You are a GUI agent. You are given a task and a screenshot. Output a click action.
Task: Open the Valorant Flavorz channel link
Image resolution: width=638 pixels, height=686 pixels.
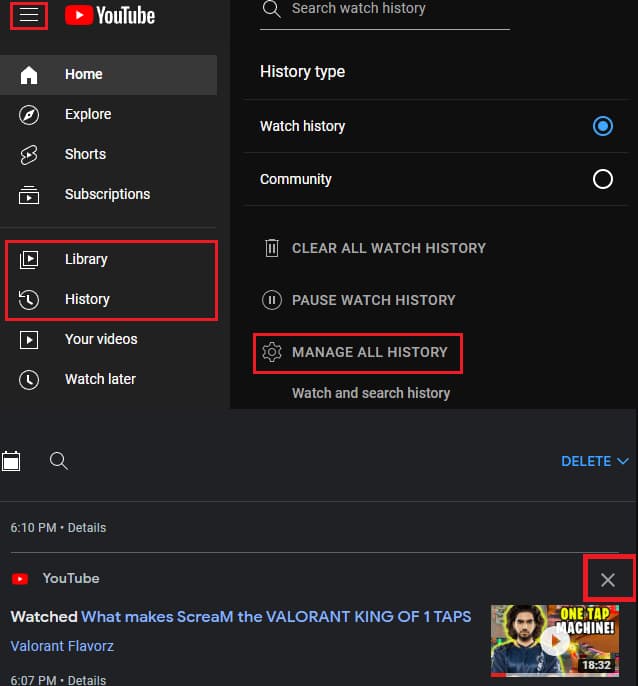click(x=62, y=646)
